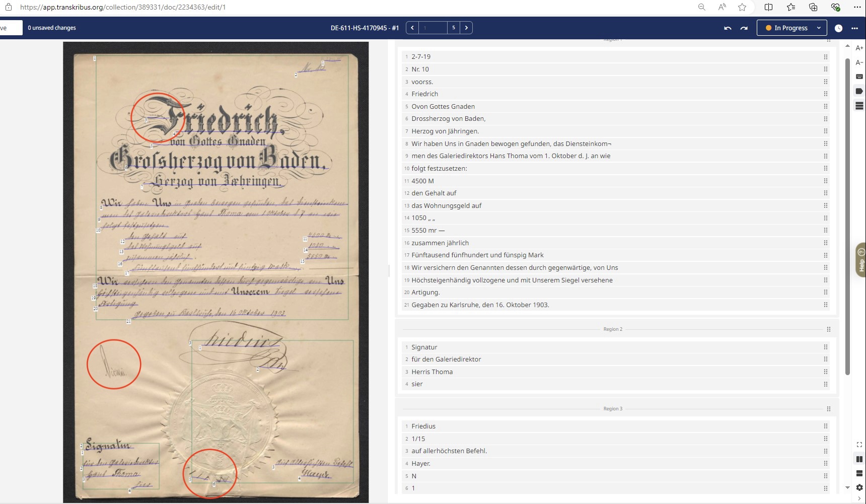Go to the previous page
Viewport: 866px width, 504px height.
point(412,28)
